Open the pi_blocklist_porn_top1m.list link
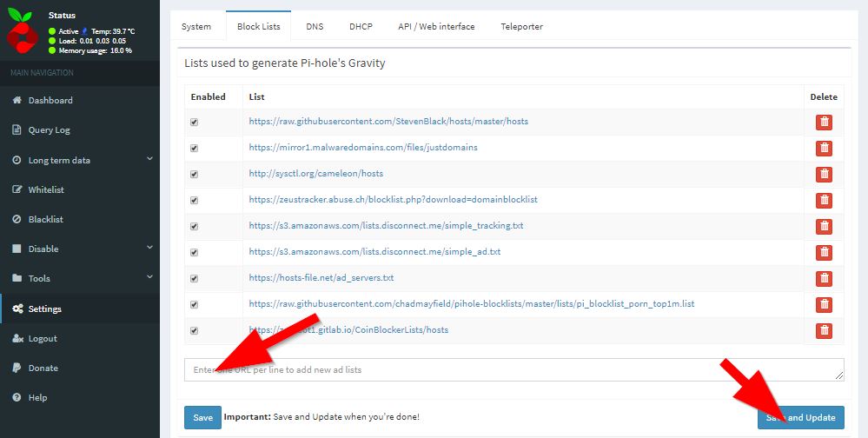This screenshot has height=438, width=868. tap(472, 304)
